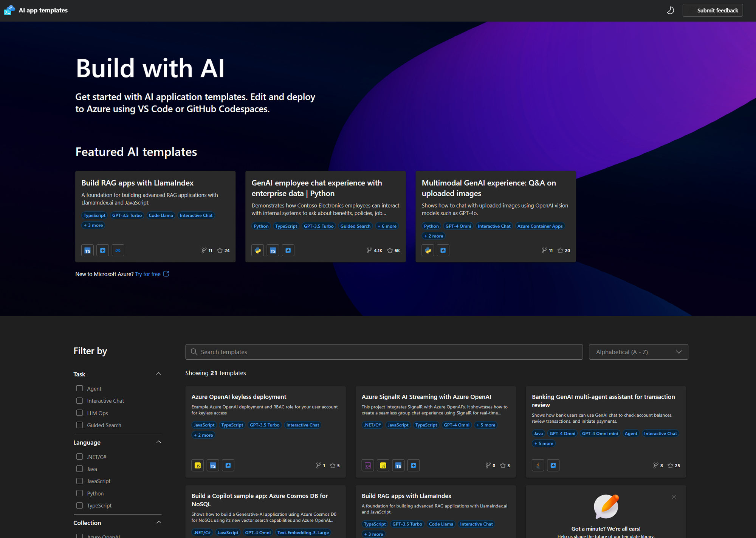Expand '+ 5 more' tags on Azure SignalR card
Screen dimensions: 756x538
point(486,425)
